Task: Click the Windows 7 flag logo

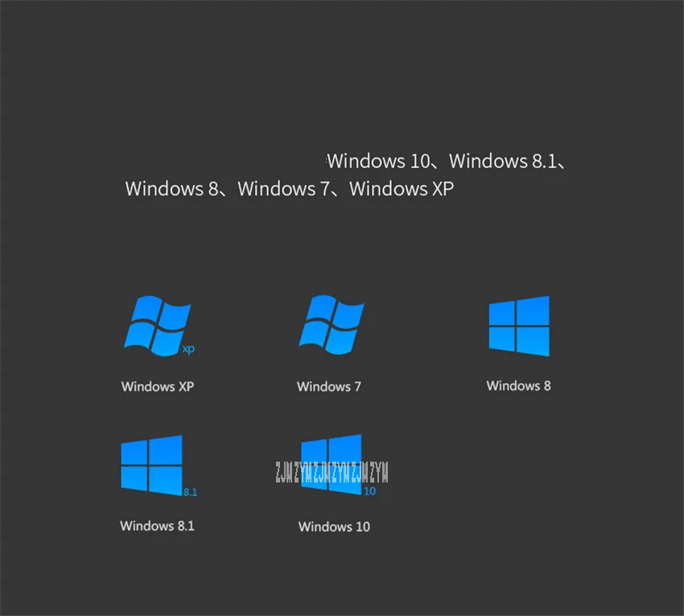Action: pos(332,325)
